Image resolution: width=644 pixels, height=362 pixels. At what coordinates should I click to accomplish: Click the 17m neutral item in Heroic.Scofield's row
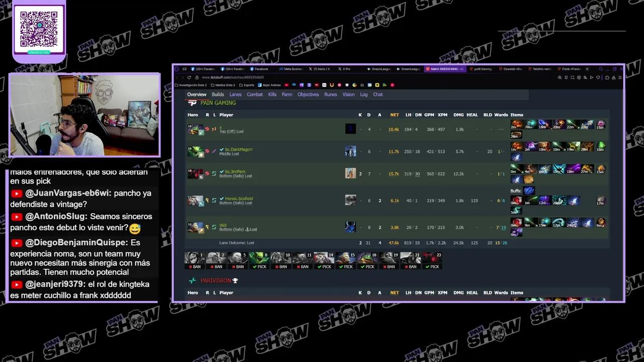click(601, 200)
